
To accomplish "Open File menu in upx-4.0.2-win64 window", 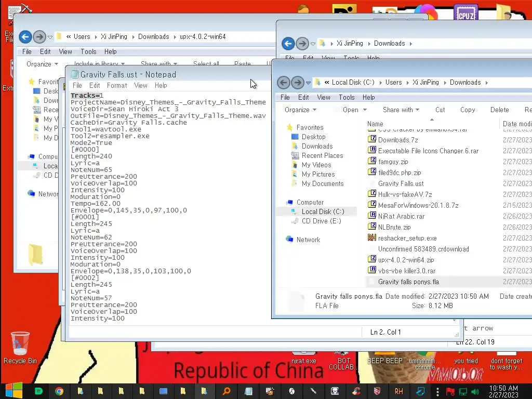I will (x=27, y=51).
